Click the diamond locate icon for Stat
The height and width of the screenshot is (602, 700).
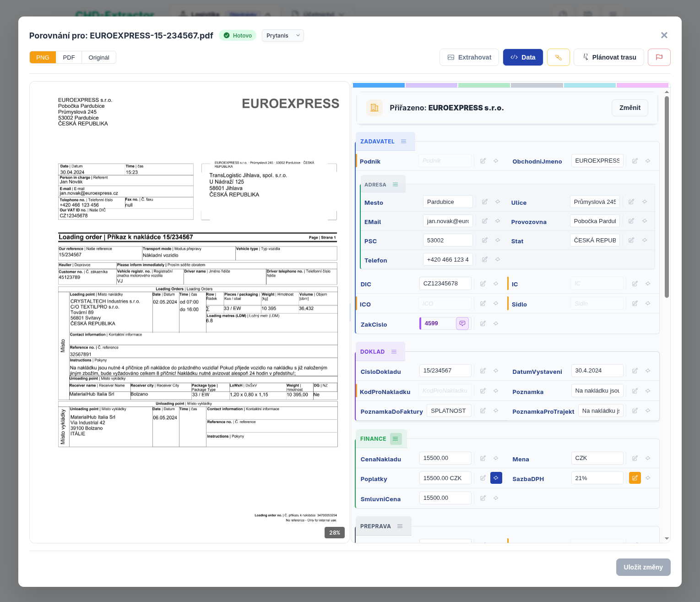point(645,240)
